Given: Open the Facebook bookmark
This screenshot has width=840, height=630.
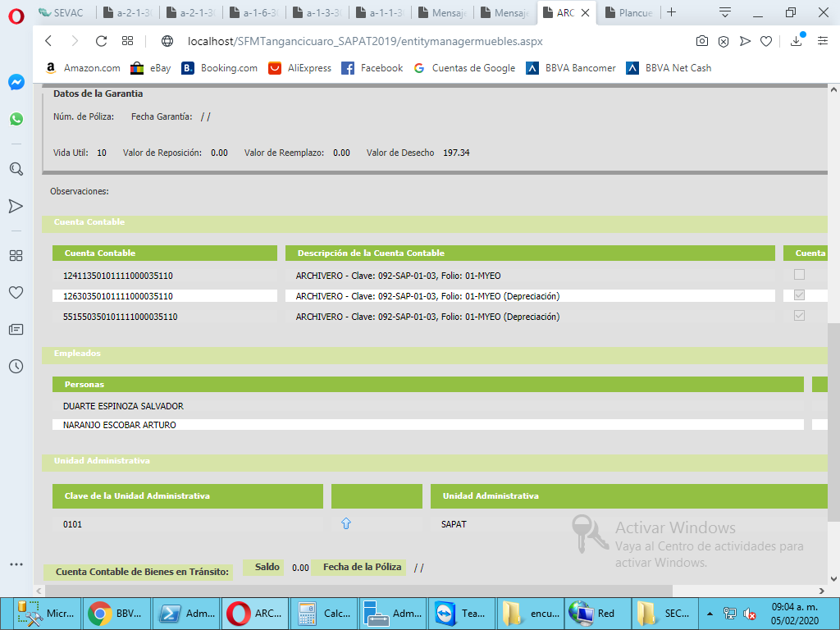Looking at the screenshot, I should [x=372, y=68].
